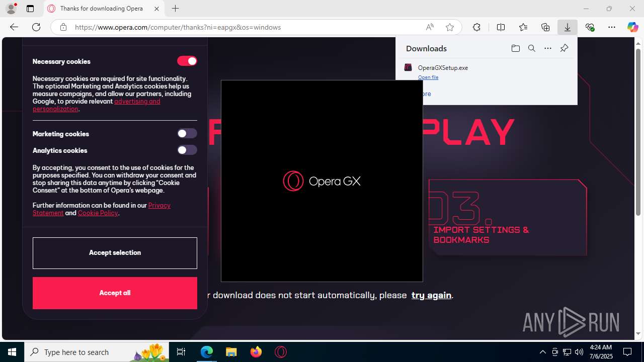Open the tab actions menu icon

tap(30, 9)
